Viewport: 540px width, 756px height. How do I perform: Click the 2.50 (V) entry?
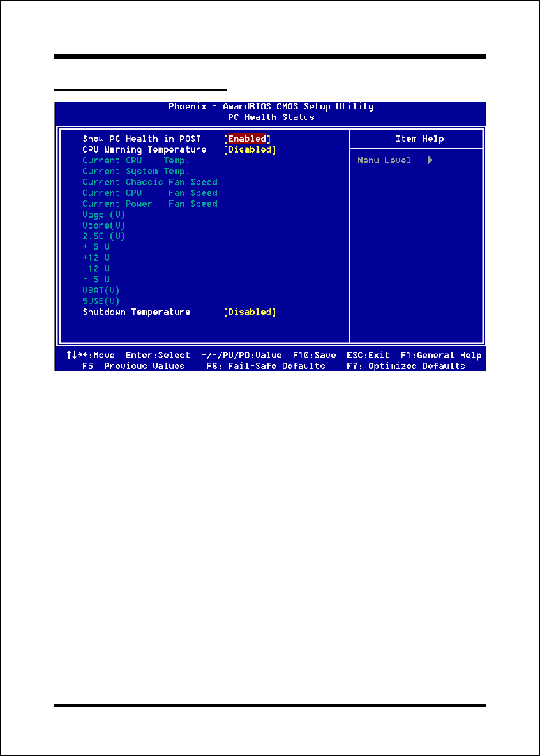(x=104, y=236)
